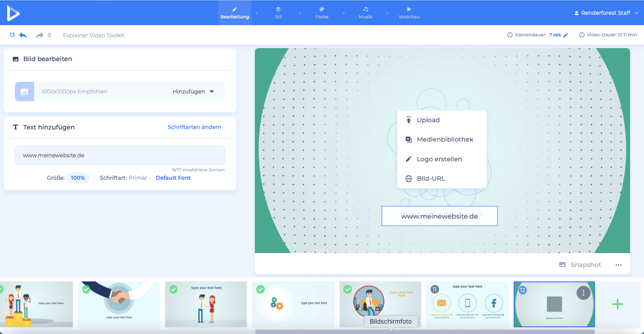Click the Schriftarten ändern link

(x=194, y=127)
